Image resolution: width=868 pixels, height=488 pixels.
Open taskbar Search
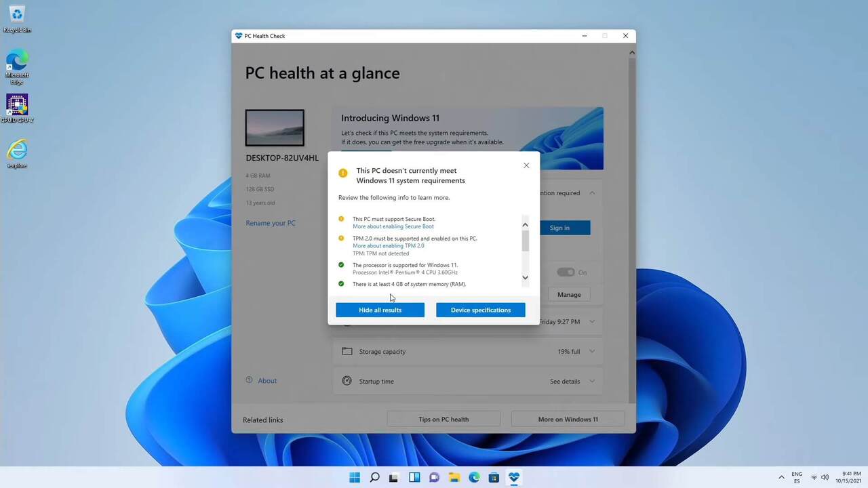tap(374, 477)
